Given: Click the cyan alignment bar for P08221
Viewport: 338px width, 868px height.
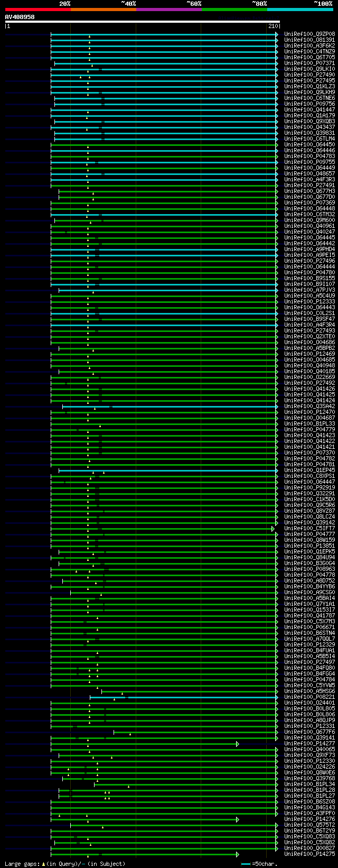Looking at the screenshot, I should [x=183, y=697].
